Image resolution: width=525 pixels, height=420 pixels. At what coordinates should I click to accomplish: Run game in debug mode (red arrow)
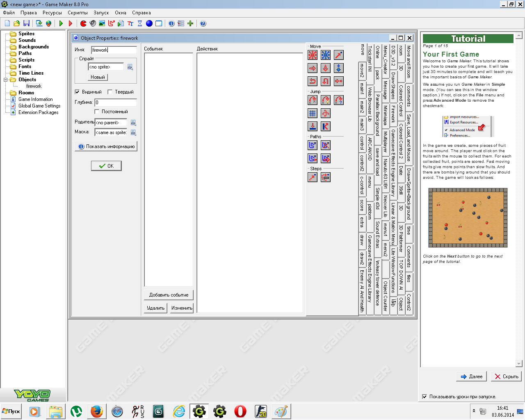(71, 23)
